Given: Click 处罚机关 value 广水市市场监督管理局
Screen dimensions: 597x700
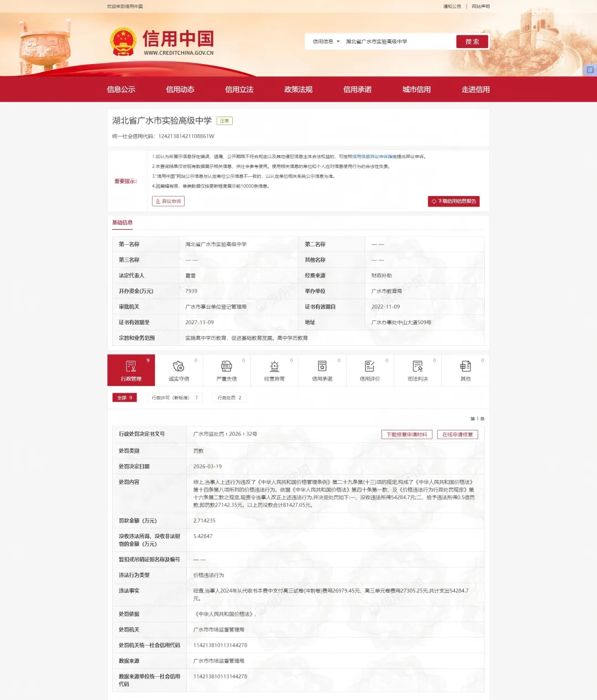Looking at the screenshot, I should click(219, 629).
